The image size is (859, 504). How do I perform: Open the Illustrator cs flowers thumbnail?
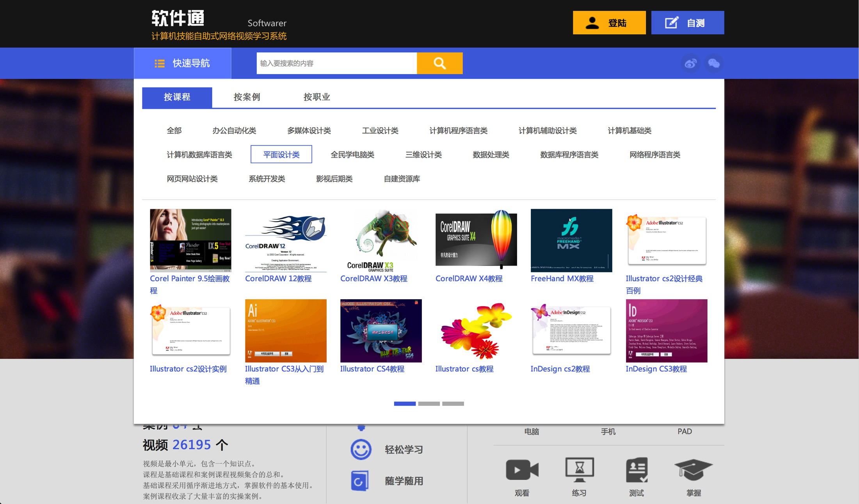point(476,331)
